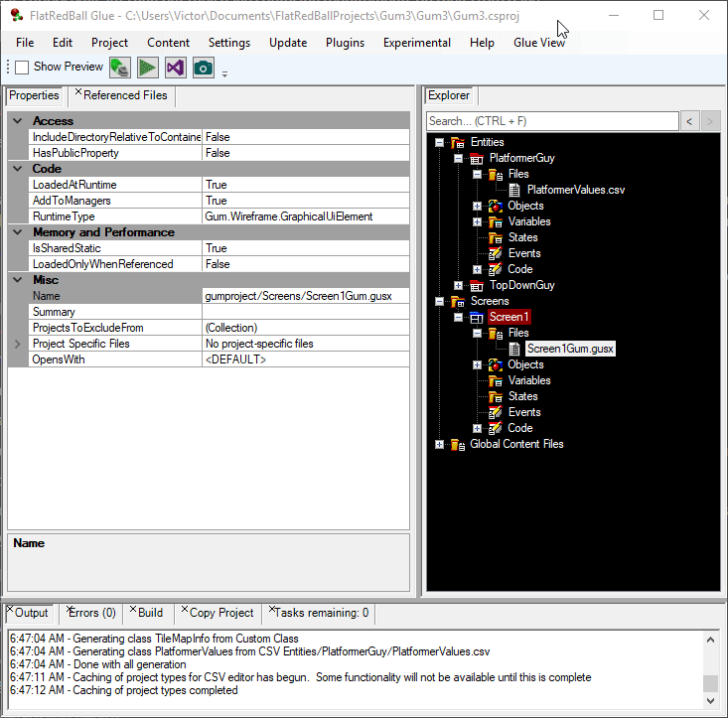Open project in Visual Studio icon
728x718 pixels.
click(x=176, y=68)
